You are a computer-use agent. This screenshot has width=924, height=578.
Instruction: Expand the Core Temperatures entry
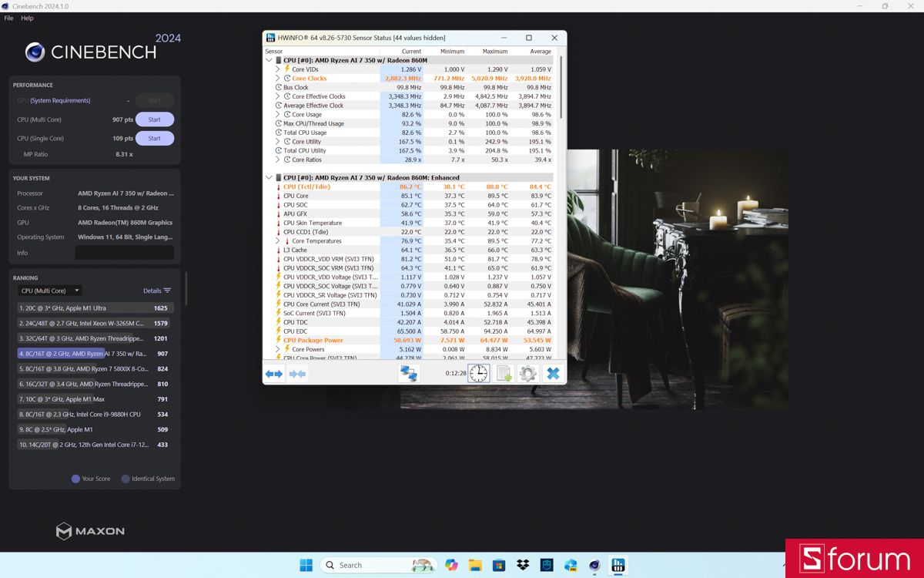tap(277, 240)
